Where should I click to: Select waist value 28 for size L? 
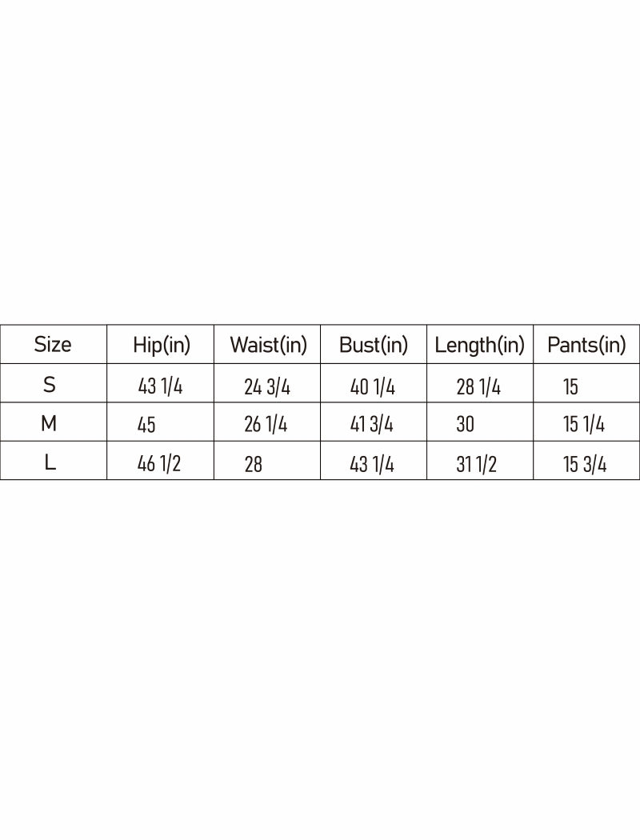tap(254, 464)
